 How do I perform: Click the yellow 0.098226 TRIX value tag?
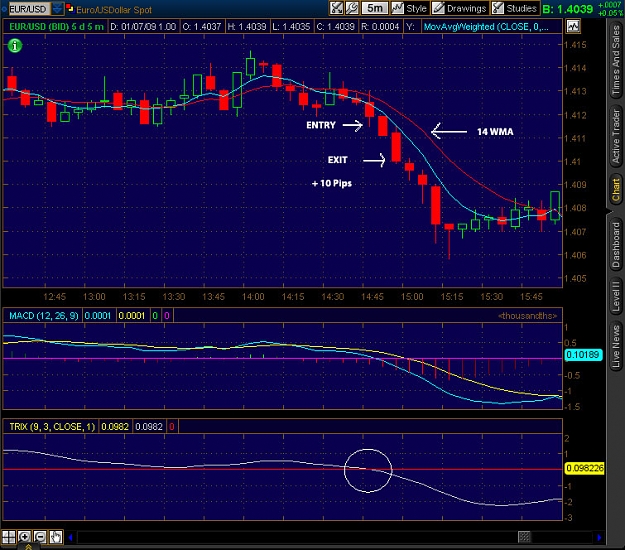pyautogui.click(x=585, y=468)
